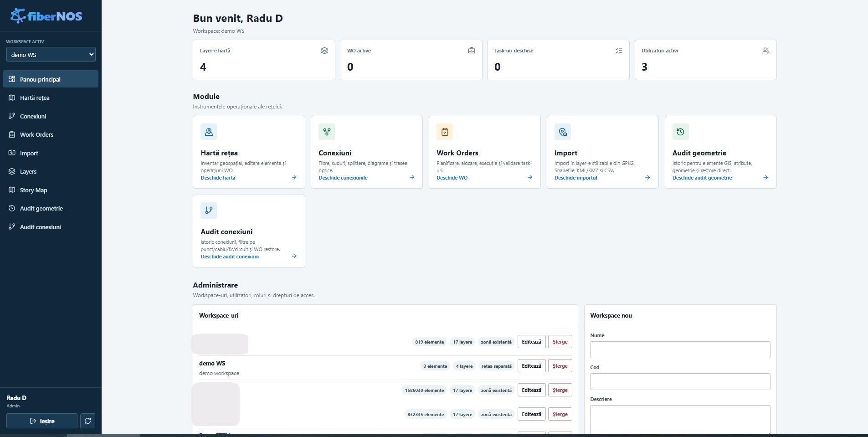
Task: Open Audit conexiuni sidebar item
Action: (51, 227)
